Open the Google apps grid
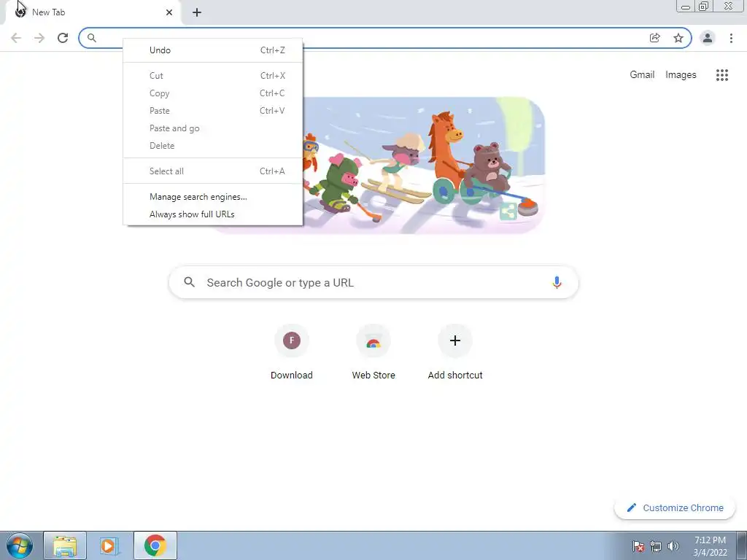 pyautogui.click(x=722, y=75)
